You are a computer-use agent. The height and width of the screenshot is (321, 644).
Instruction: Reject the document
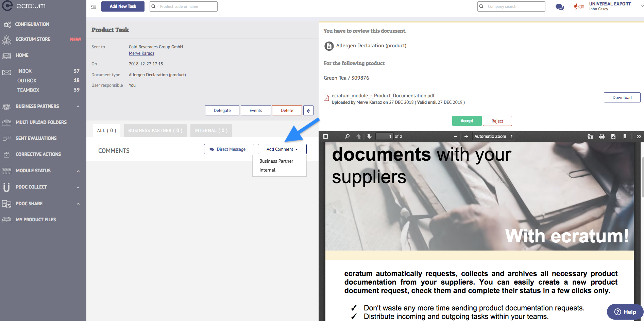click(x=497, y=121)
